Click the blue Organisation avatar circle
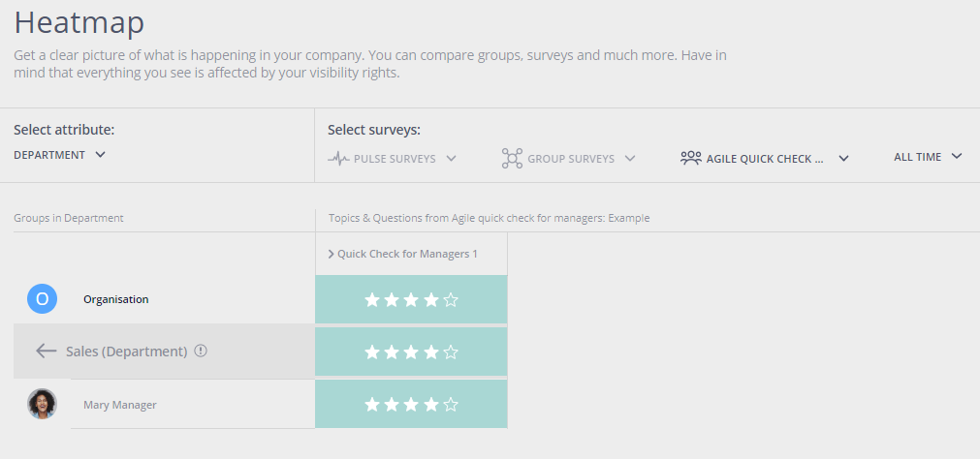Screen dimensions: 980x459 click(x=42, y=298)
